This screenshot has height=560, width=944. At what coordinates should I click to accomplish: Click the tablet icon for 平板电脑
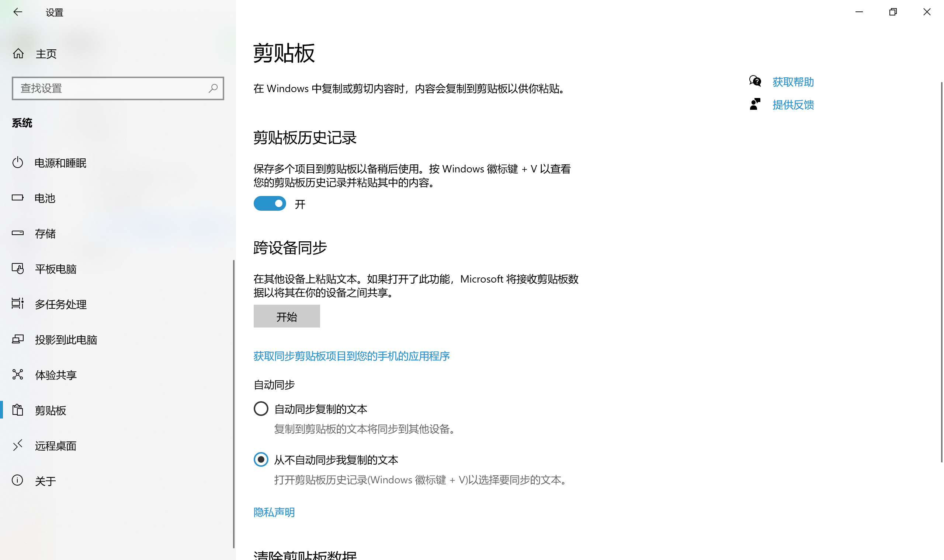[18, 269]
